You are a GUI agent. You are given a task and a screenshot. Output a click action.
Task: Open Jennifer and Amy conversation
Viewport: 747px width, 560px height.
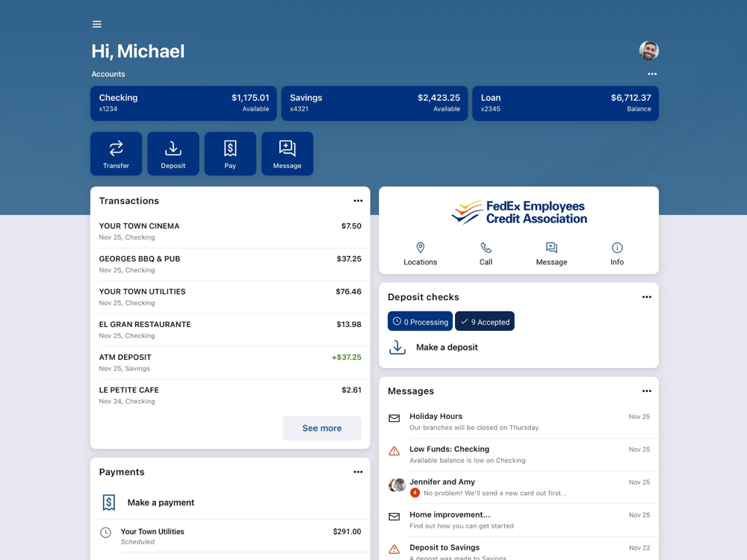pos(519,488)
